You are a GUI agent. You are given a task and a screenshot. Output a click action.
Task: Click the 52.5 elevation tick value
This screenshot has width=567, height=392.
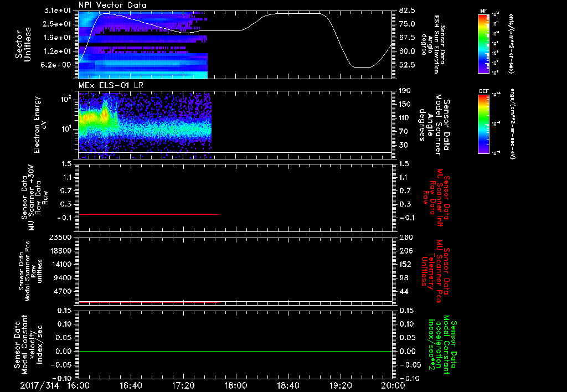(408, 65)
